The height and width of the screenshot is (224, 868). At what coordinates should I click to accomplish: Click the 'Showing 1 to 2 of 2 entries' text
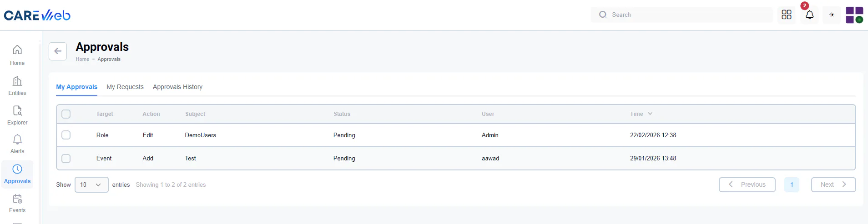171,184
